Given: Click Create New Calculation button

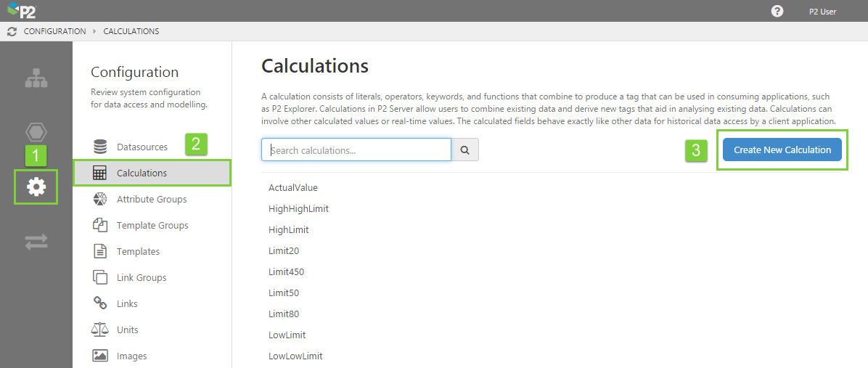Looking at the screenshot, I should coord(782,150).
